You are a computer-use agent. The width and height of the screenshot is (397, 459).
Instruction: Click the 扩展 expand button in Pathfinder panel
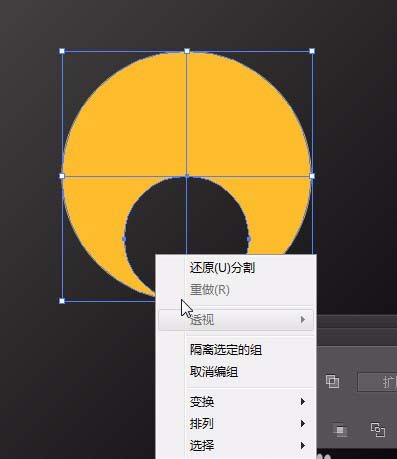(377, 382)
